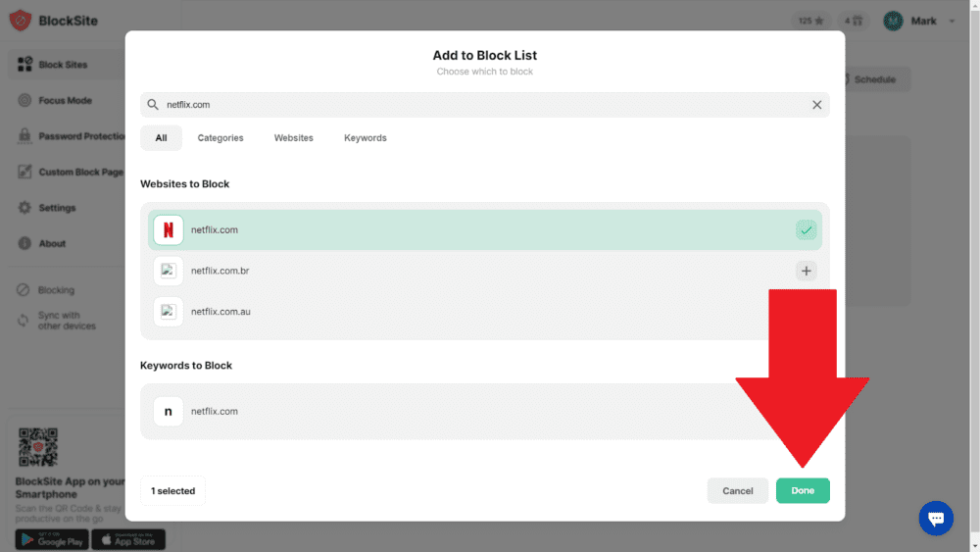The width and height of the screenshot is (980, 552).
Task: Add netflix.com.br with plus button
Action: point(807,271)
